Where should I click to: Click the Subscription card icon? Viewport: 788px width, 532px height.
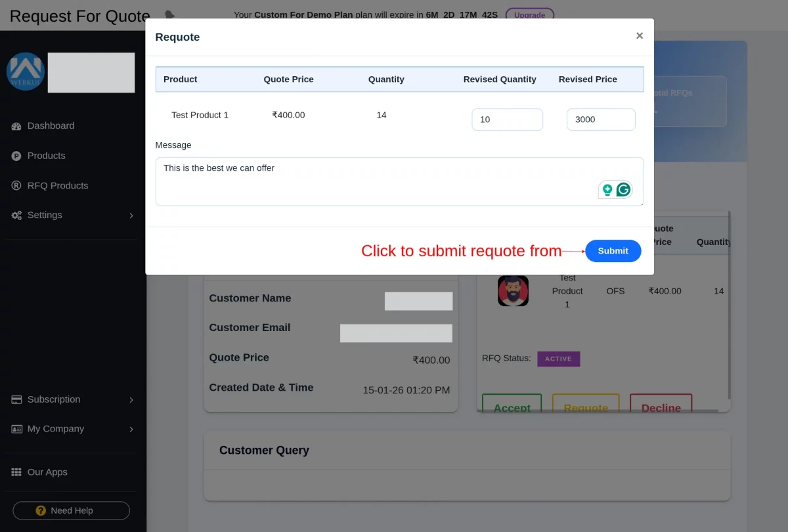(16, 399)
